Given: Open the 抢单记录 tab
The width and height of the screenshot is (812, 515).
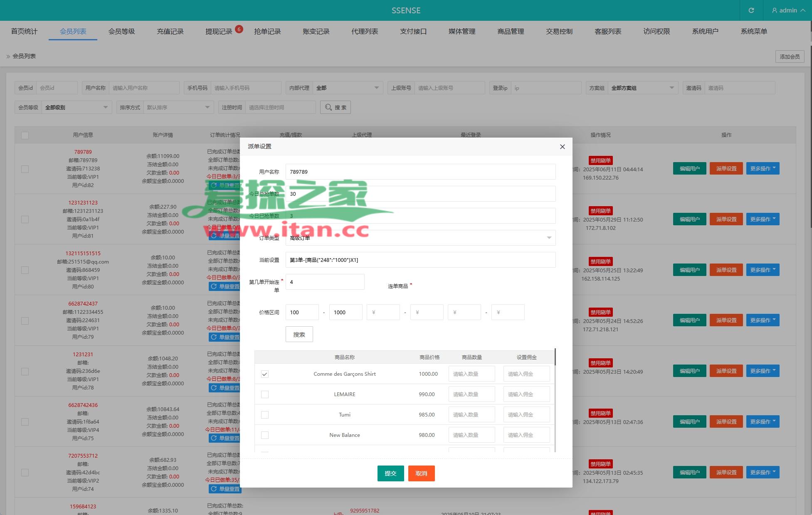Looking at the screenshot, I should 267,31.
